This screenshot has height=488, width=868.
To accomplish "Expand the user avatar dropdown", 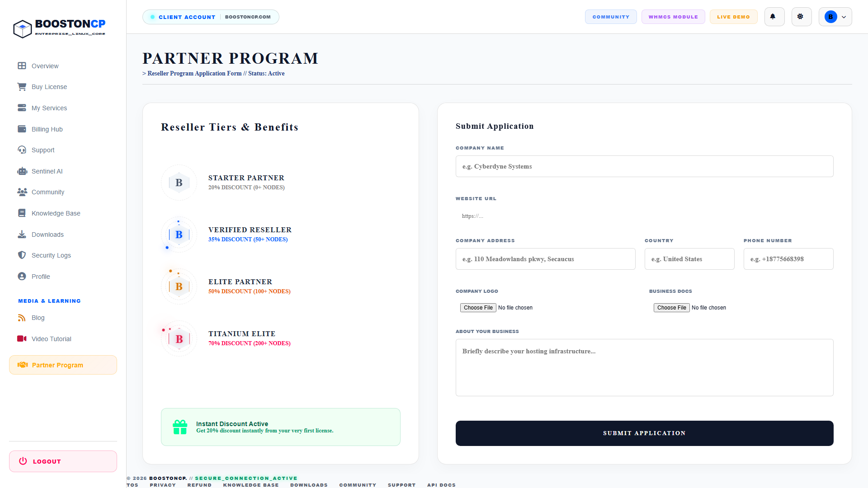I will (x=835, y=17).
